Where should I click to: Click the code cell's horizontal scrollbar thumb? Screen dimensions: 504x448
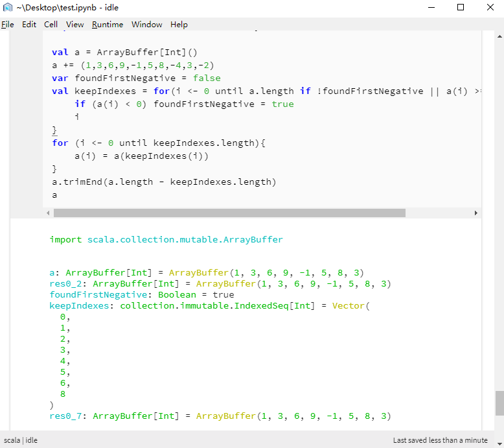coord(229,213)
